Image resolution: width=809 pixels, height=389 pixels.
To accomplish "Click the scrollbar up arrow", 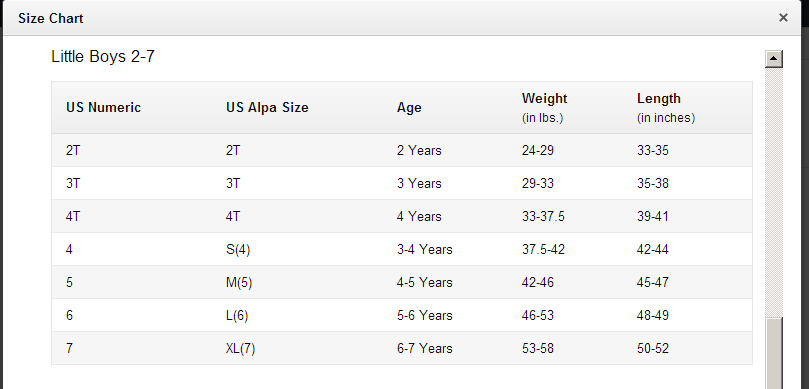I will (774, 59).
